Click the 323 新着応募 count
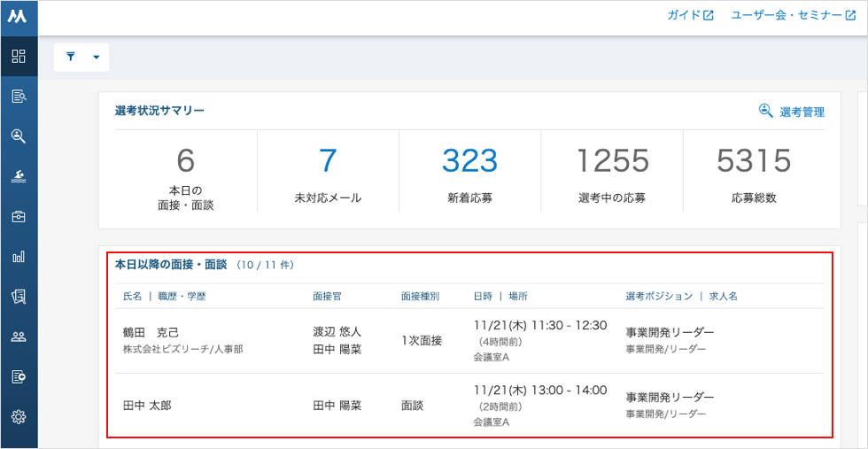868x449 pixels. pos(469,160)
